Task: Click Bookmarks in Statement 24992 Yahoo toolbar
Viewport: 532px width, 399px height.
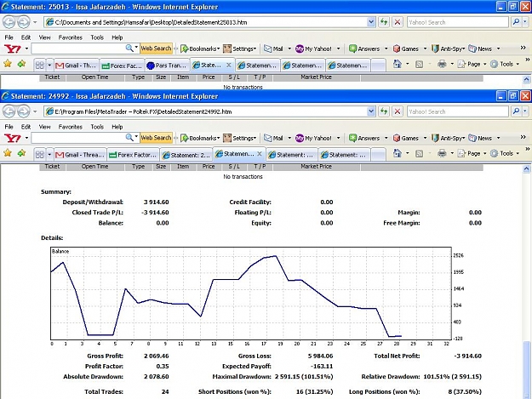Action: click(200, 138)
